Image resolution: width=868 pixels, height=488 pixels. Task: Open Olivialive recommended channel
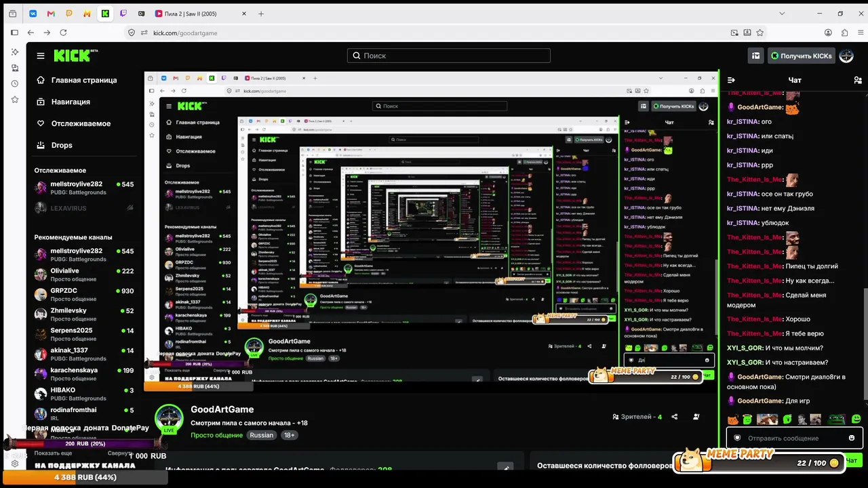tap(84, 275)
